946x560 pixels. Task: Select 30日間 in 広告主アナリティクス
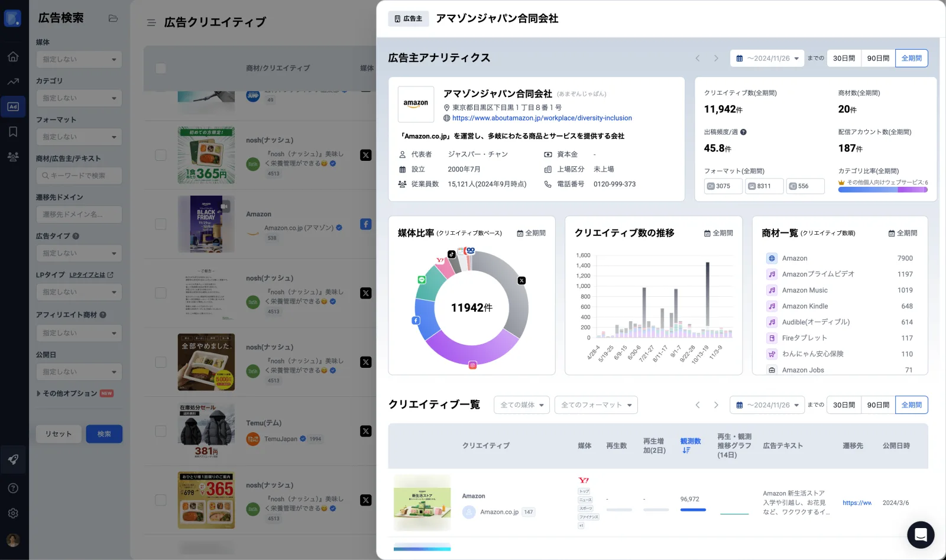pyautogui.click(x=844, y=59)
